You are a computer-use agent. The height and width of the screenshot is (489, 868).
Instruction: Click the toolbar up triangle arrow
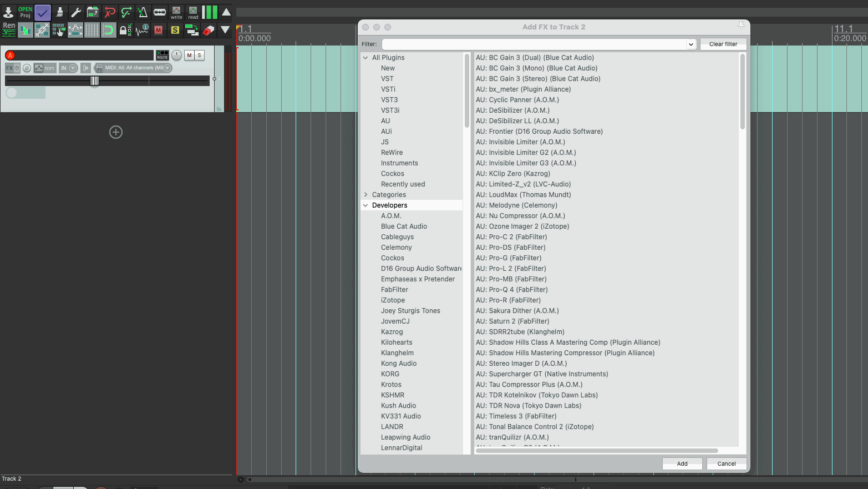pyautogui.click(x=226, y=12)
